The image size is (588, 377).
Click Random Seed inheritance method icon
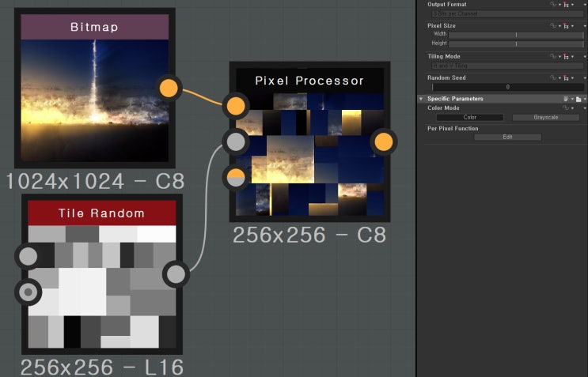(566, 78)
